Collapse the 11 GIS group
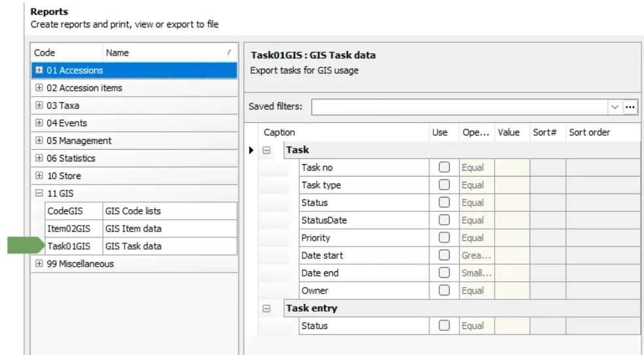Viewport: 644px width, 355px height. tap(39, 193)
